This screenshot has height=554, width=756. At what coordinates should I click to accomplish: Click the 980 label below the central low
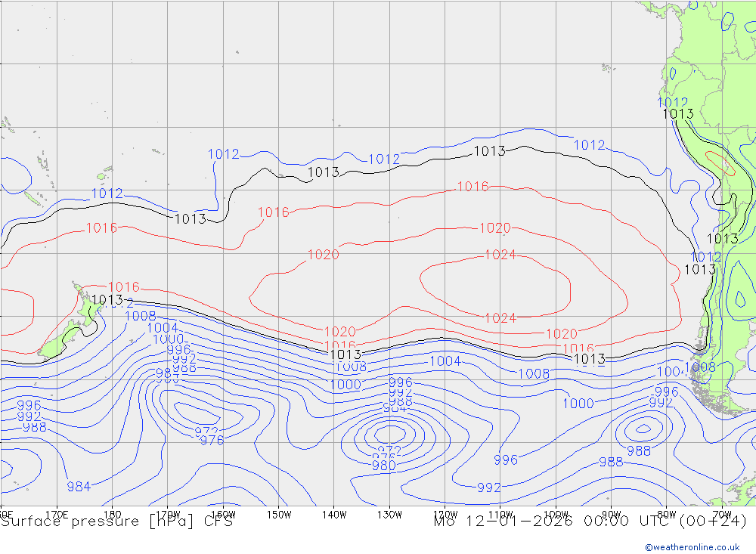(x=384, y=466)
